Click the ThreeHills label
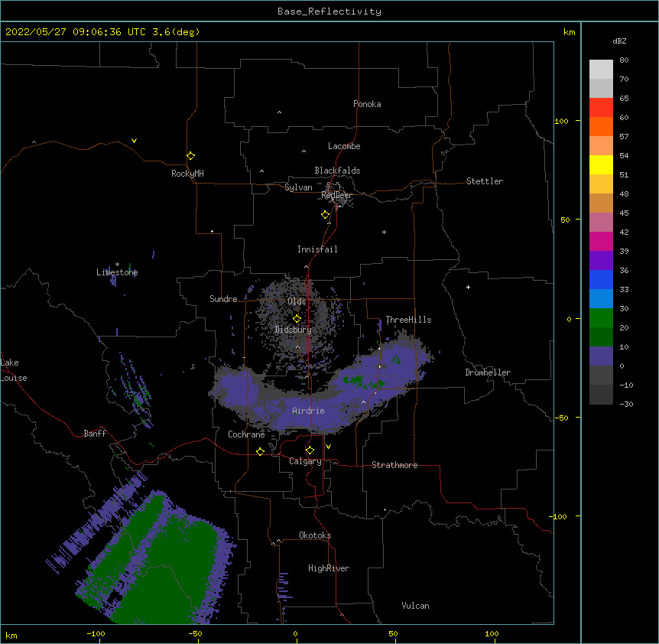The width and height of the screenshot is (659, 644). [x=408, y=320]
